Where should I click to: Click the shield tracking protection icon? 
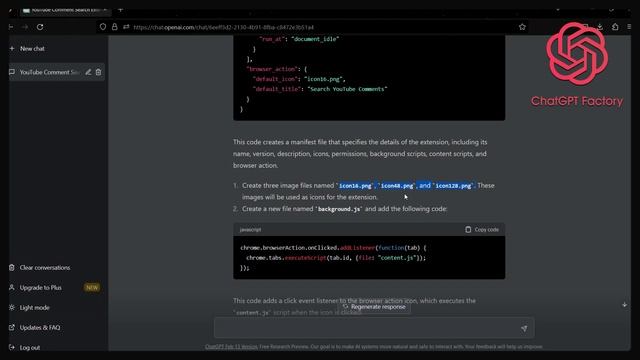[x=103, y=27]
